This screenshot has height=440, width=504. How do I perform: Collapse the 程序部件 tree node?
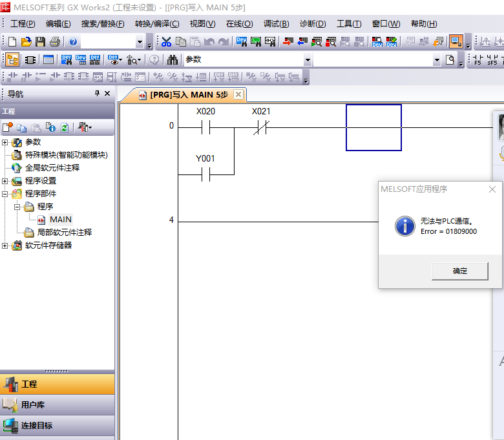6,194
